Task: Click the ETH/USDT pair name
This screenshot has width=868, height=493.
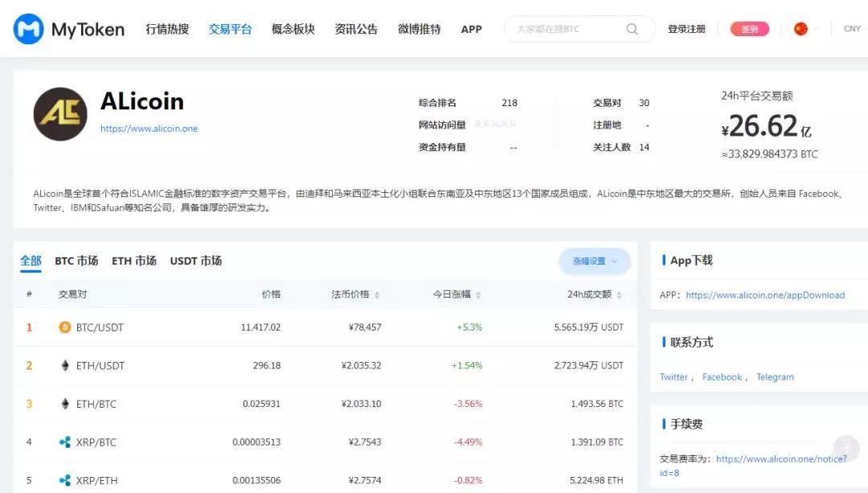Action: (100, 366)
